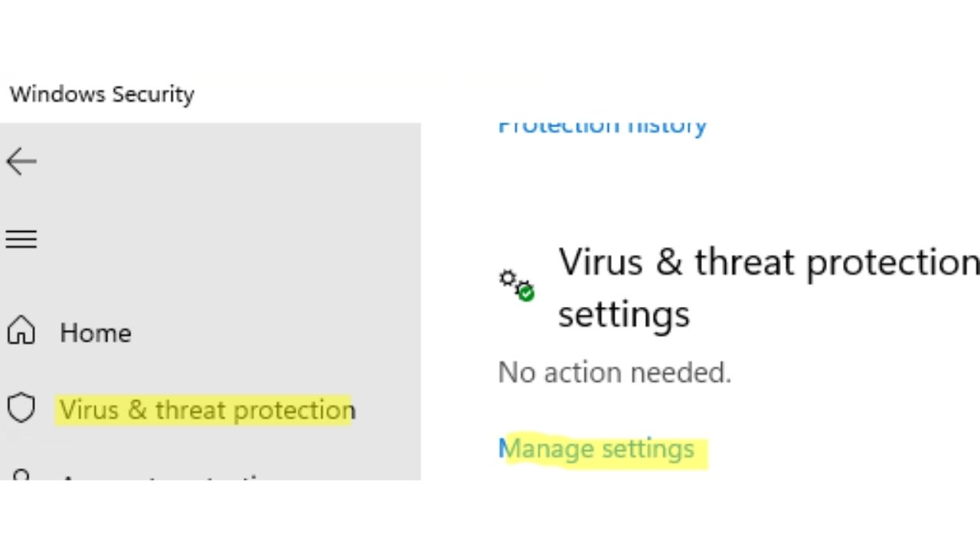Click blank white area right of Manage settings
The image size is (980, 551).
point(842,448)
